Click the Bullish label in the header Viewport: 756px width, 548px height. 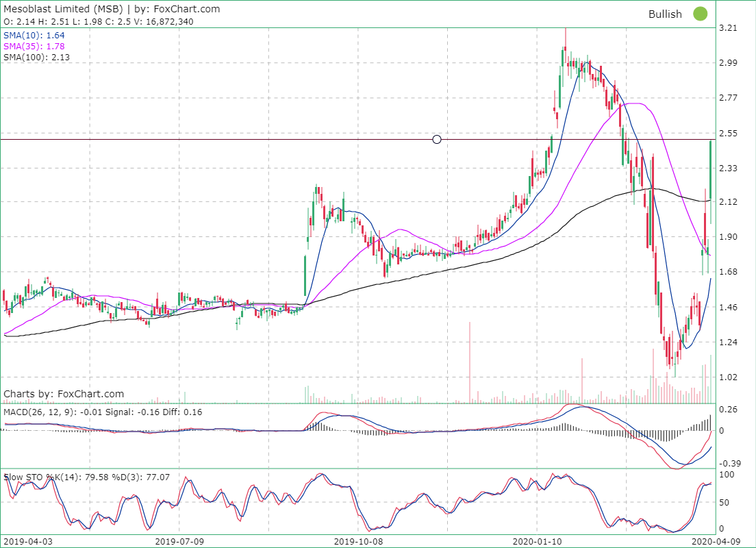[x=665, y=14]
